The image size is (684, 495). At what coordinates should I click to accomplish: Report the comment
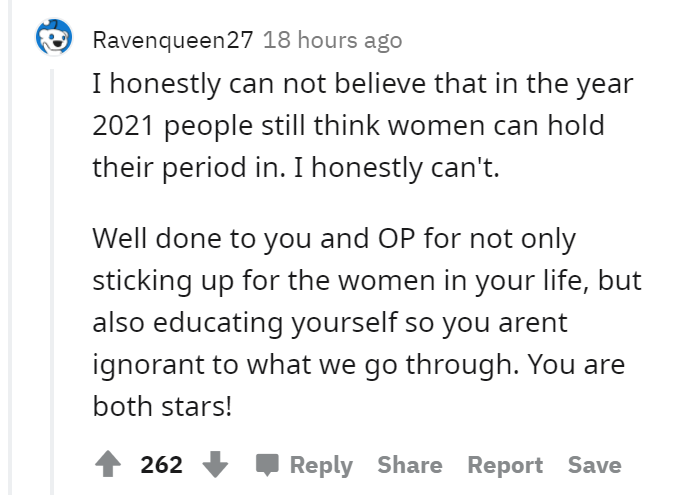(x=505, y=465)
